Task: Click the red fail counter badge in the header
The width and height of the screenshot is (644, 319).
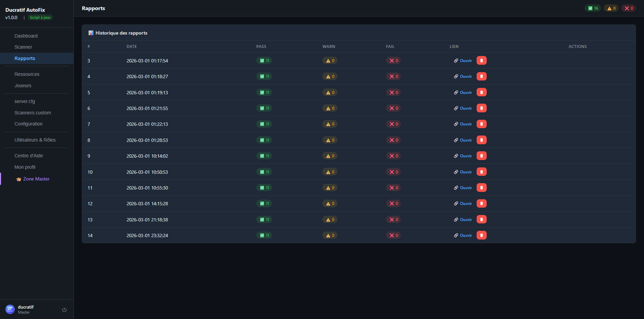Action: [629, 8]
